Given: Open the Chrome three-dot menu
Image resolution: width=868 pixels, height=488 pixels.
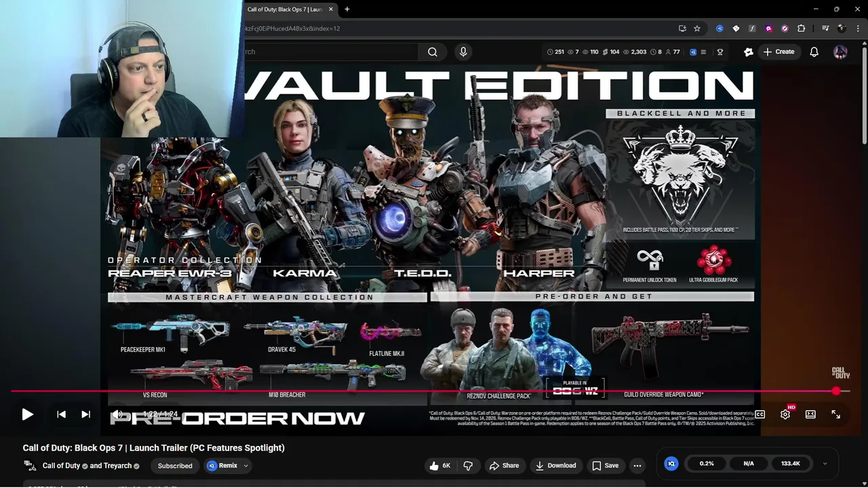Looking at the screenshot, I should (858, 28).
